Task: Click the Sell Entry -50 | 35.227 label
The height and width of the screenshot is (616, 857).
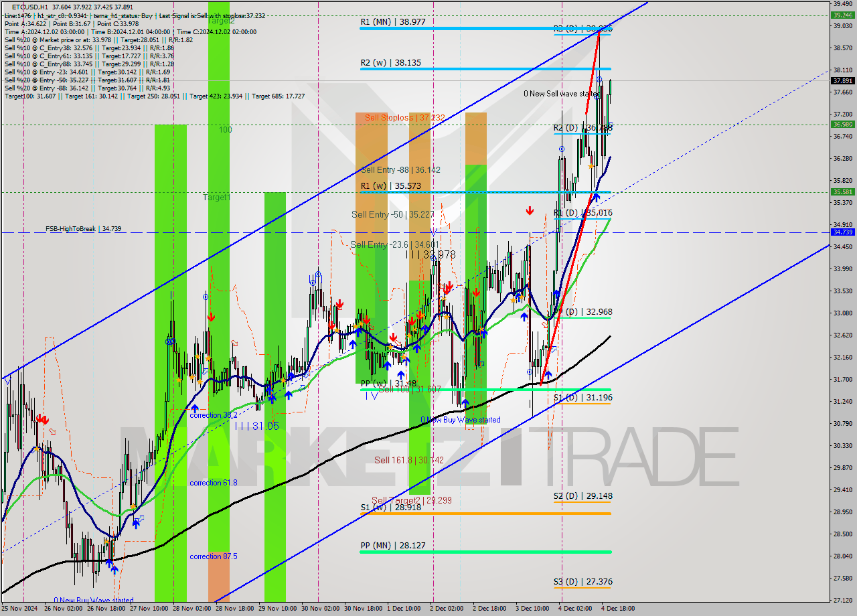Action: coord(393,215)
